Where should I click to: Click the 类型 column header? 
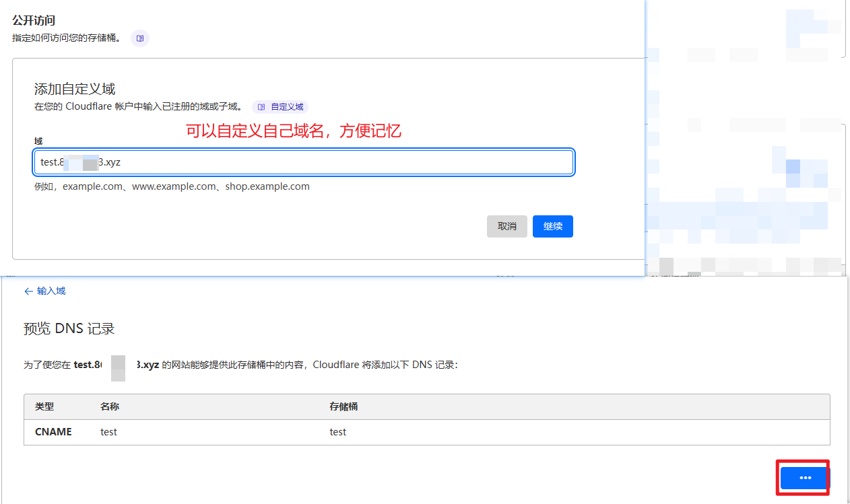point(44,407)
